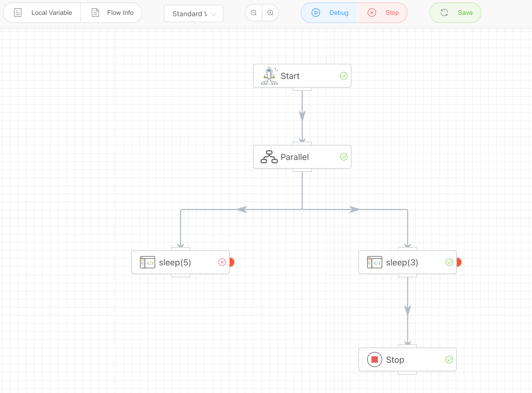The image size is (532, 393).
Task: Click the Parallel node branching icon
Action: coord(269,157)
